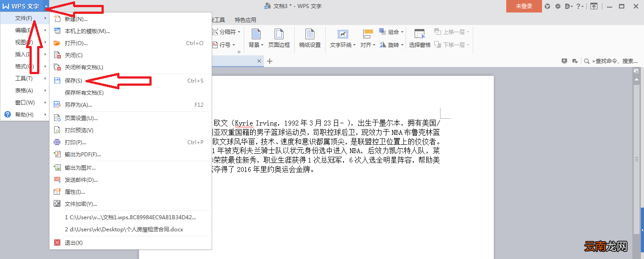Click the lock icon beside 文件加密(Y)

pos(57,204)
